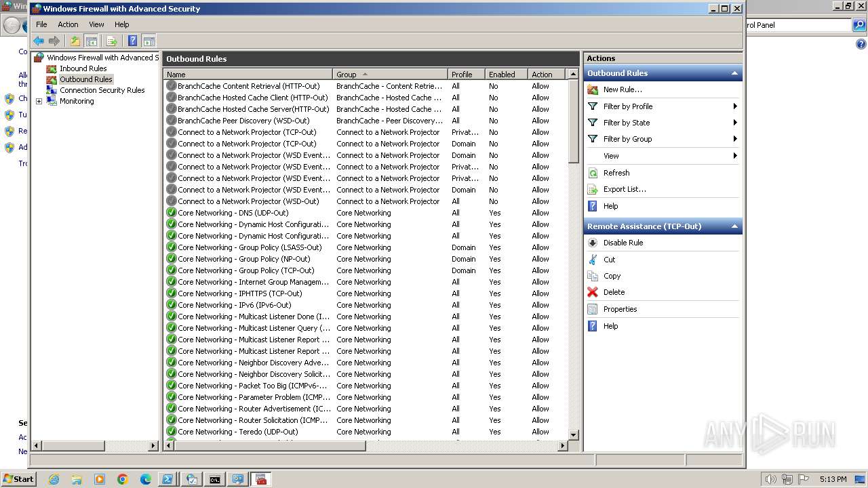Click New Rule... in Actions pane

(x=623, y=89)
